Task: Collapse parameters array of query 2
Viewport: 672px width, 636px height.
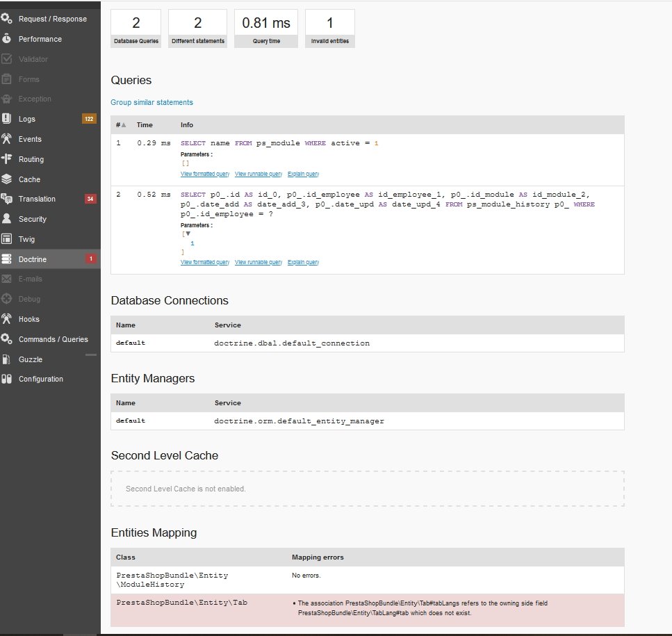Action: (x=188, y=234)
